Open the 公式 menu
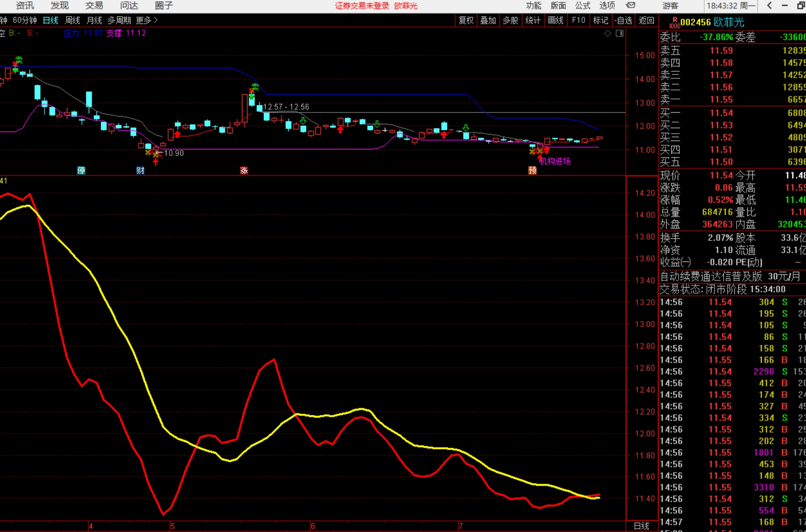Viewport: 806px width, 532px height. [583, 6]
